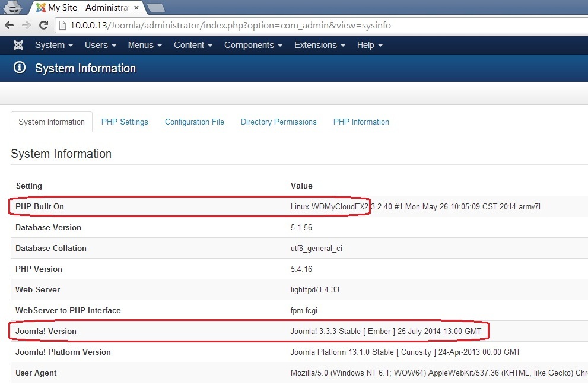Click the browser forward arrow
588x385 pixels.
point(26,25)
